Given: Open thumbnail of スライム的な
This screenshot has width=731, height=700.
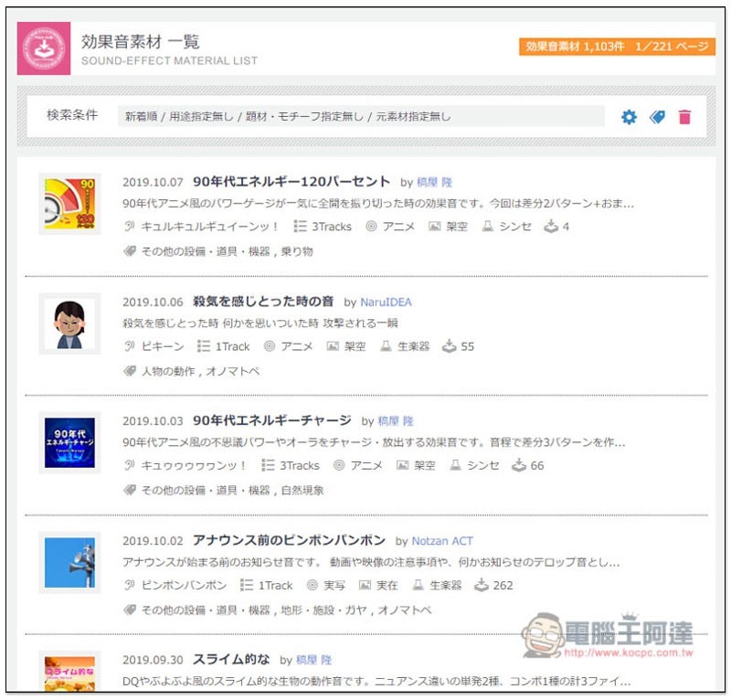Looking at the screenshot, I should 69,672.
